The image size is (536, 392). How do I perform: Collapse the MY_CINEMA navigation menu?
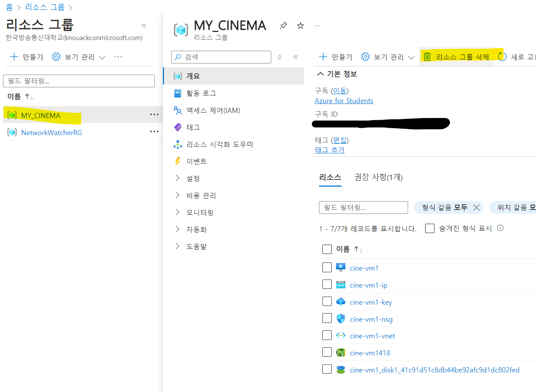click(296, 57)
